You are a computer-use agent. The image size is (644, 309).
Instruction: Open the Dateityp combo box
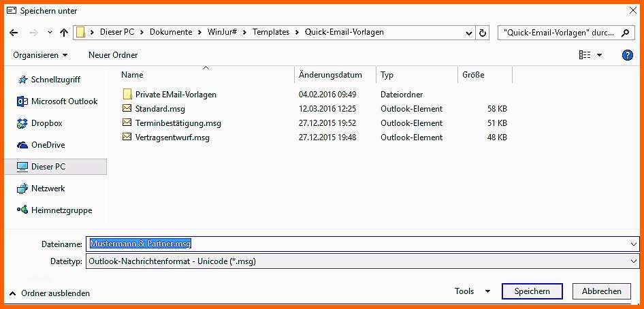coord(362,261)
